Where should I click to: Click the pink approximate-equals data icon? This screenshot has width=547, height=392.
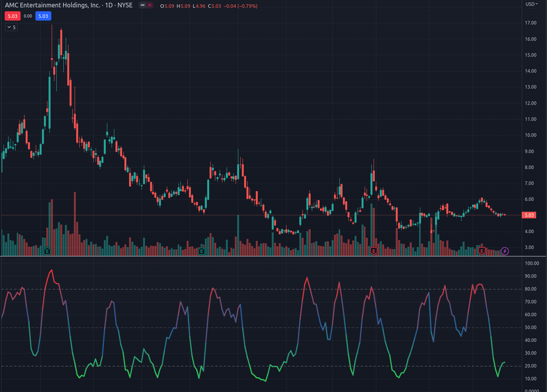coord(150,5)
